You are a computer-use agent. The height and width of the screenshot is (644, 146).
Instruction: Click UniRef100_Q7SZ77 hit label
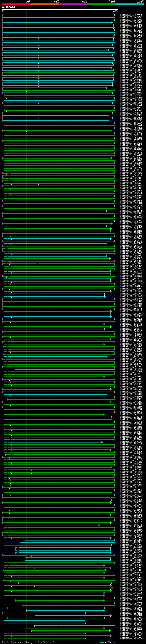tap(131, 271)
